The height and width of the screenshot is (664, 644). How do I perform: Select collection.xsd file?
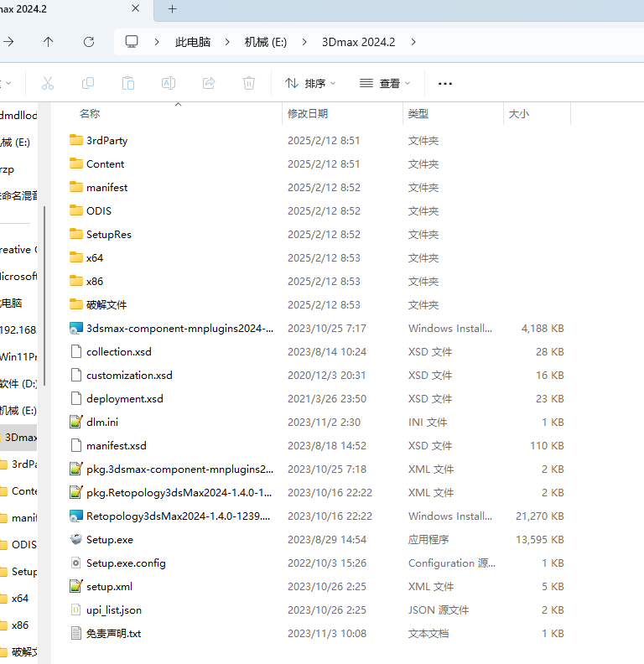coord(110,352)
